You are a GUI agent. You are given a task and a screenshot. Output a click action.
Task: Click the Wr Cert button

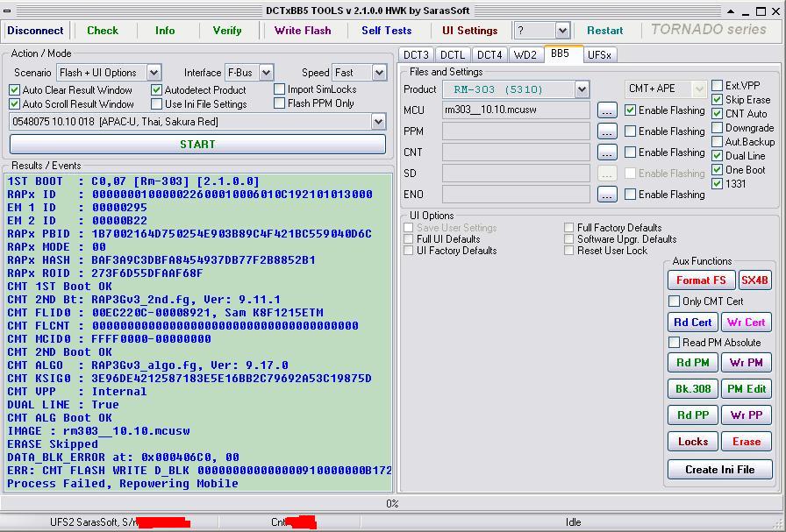point(746,323)
